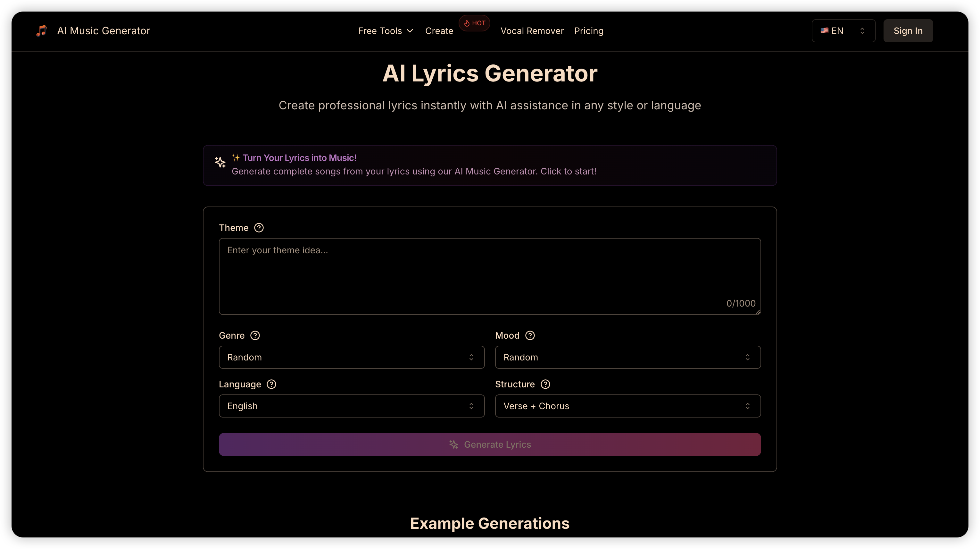
Task: Open the EN language selector
Action: 843,31
